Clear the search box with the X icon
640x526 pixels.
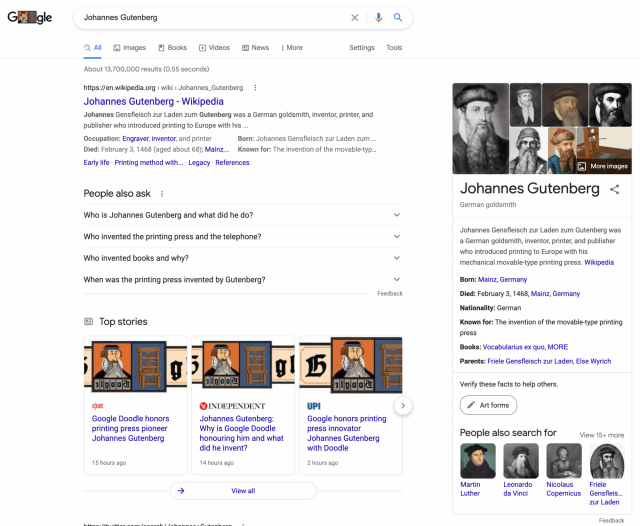pyautogui.click(x=355, y=18)
